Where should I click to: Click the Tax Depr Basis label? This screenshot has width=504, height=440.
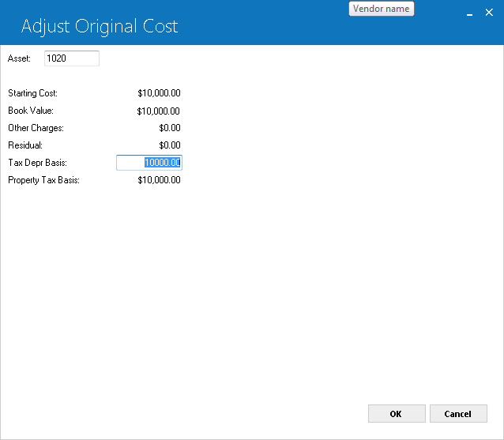pos(38,163)
